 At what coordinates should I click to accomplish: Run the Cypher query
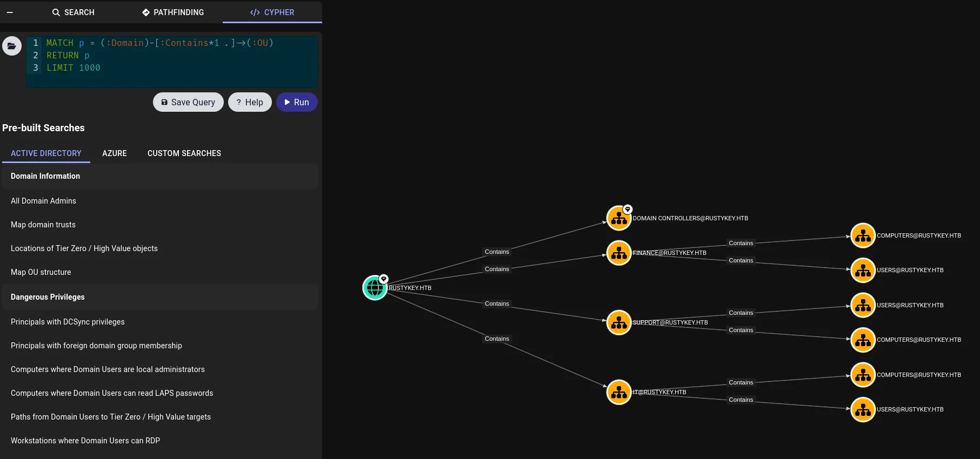(297, 102)
